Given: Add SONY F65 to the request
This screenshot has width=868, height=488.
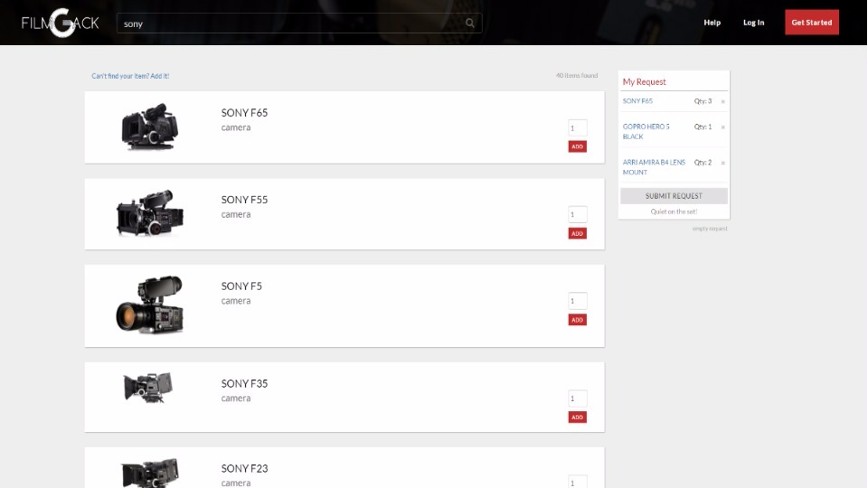Looking at the screenshot, I should point(578,146).
